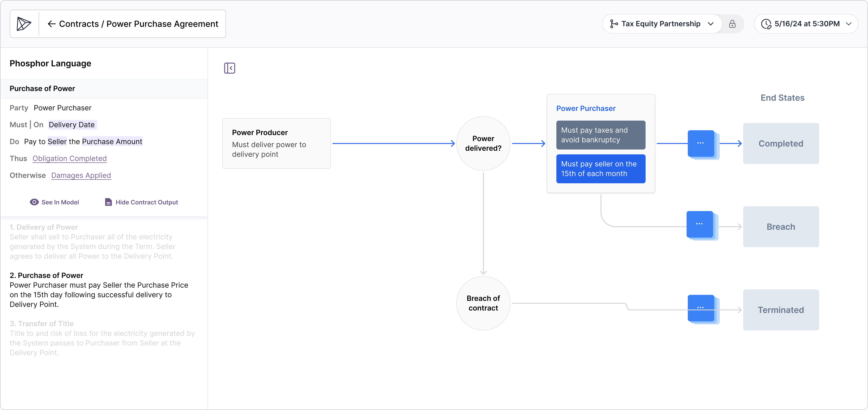The image size is (868, 410).
Task: Click the Must | On label
Action: pos(26,125)
